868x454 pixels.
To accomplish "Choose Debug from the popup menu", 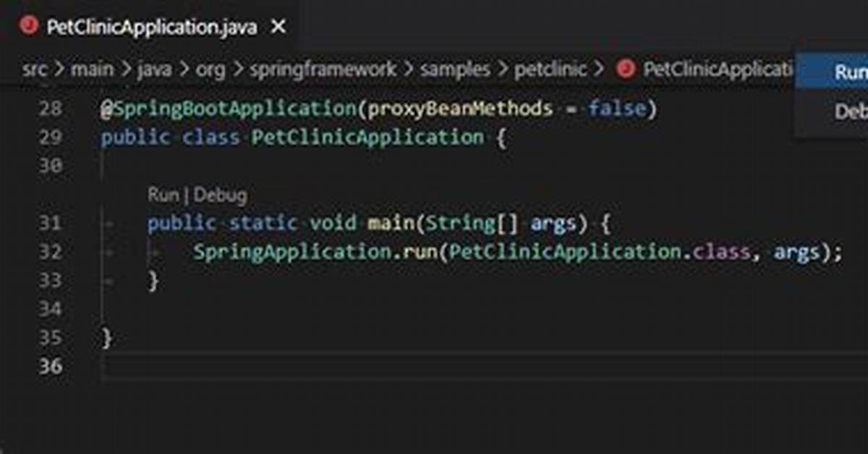I will (x=832, y=112).
